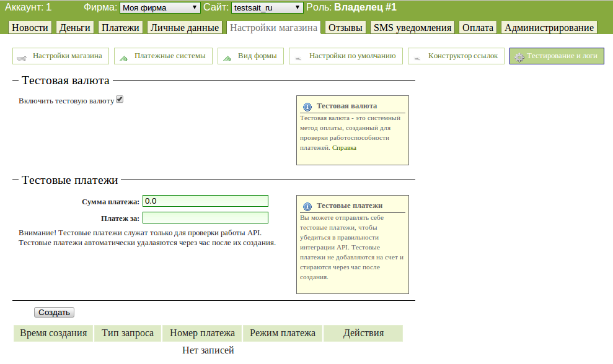The image size is (613, 364).
Task: Select the Администрирование tab
Action: pos(549,28)
